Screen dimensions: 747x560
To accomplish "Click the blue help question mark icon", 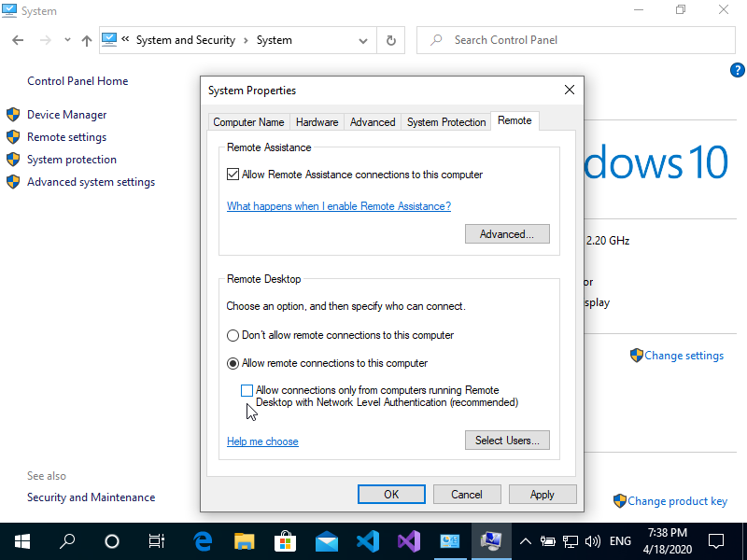I will (x=737, y=70).
